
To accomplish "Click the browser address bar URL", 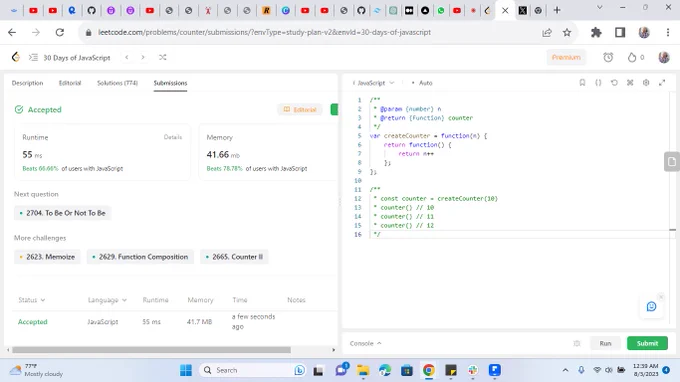I will coord(265,33).
